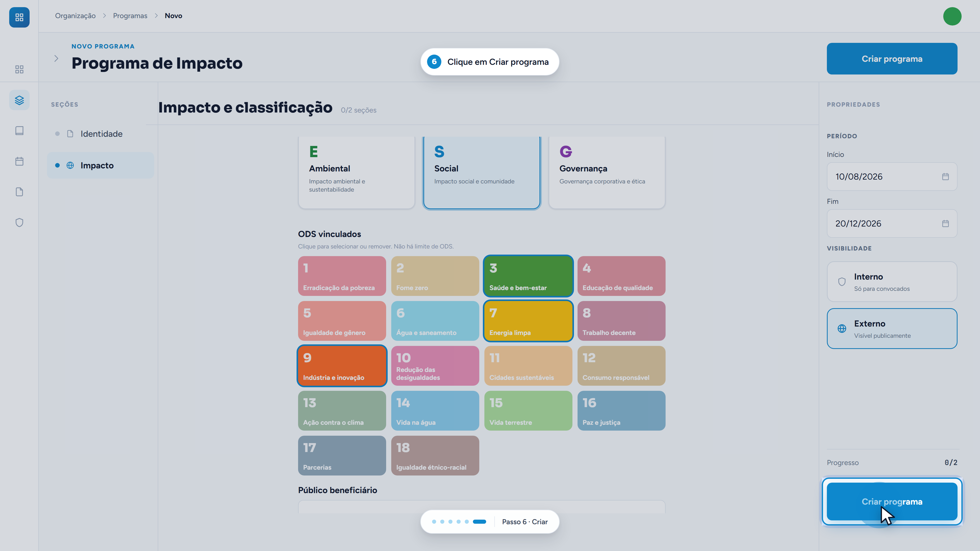Toggle ODS 11 Cidades sustentáveis
980x551 pixels.
[x=528, y=366]
